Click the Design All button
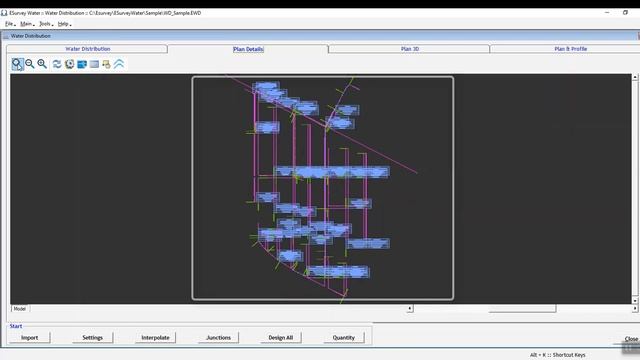Screen dimensions: 640x360 pos(281,338)
